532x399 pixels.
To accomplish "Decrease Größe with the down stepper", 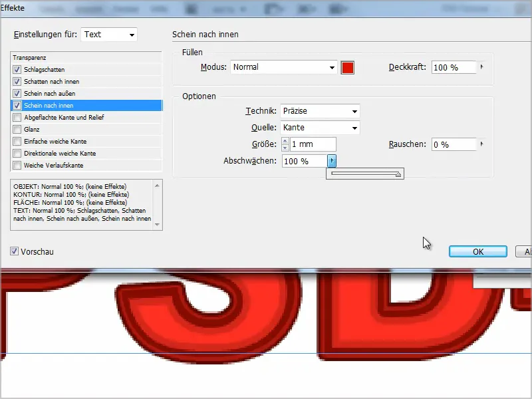I will tap(285, 148).
